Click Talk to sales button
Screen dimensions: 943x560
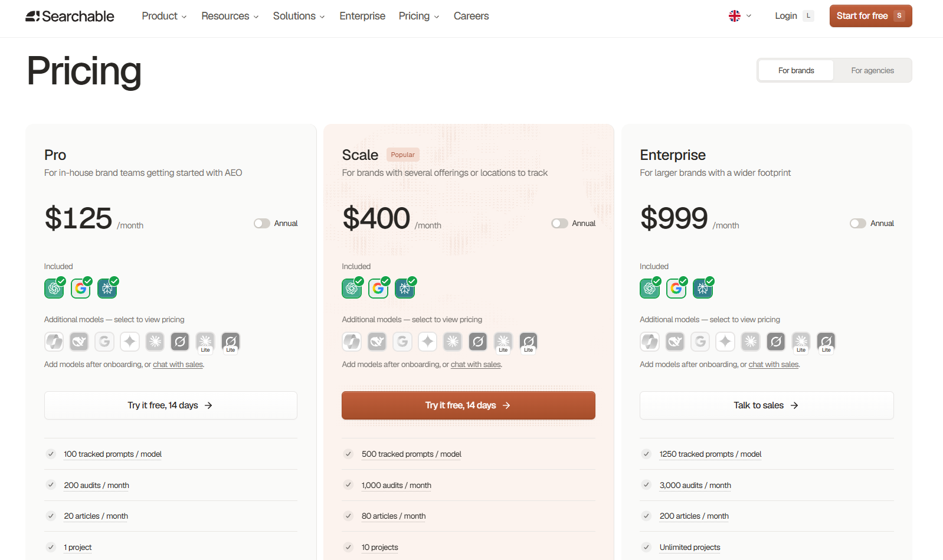[767, 405]
